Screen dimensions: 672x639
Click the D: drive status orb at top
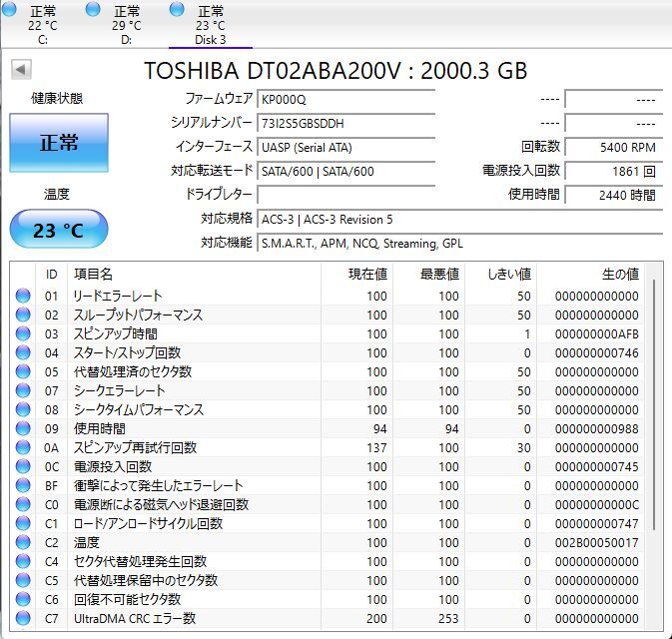(x=93, y=9)
